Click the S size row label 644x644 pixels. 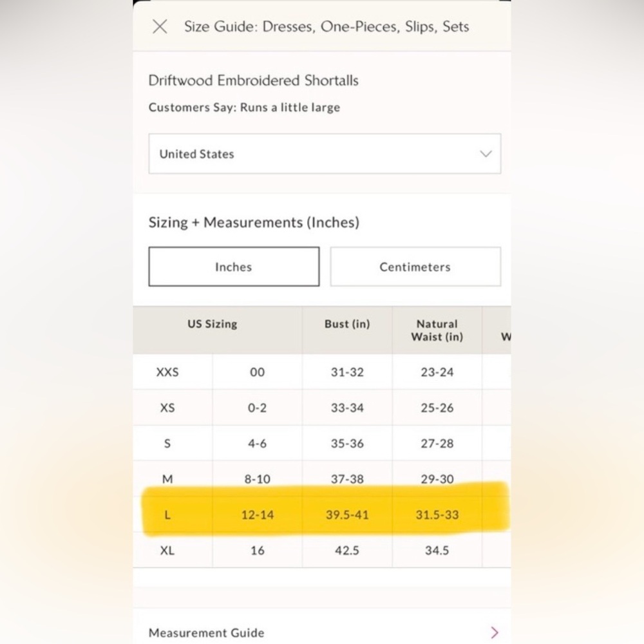point(167,444)
